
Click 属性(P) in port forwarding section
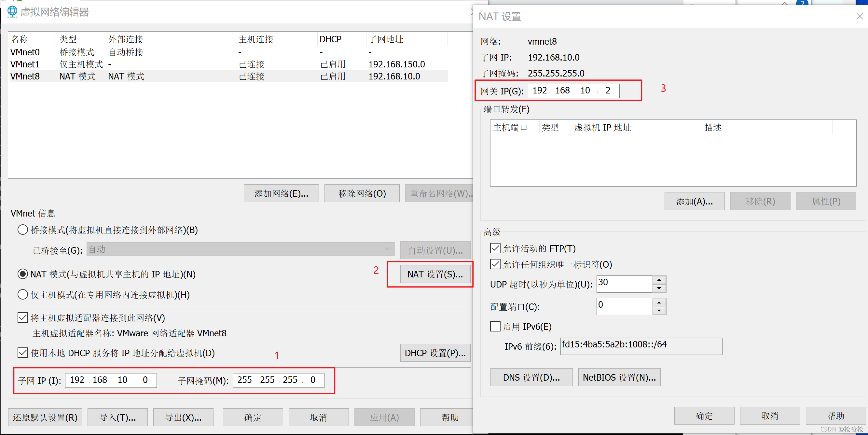click(826, 201)
